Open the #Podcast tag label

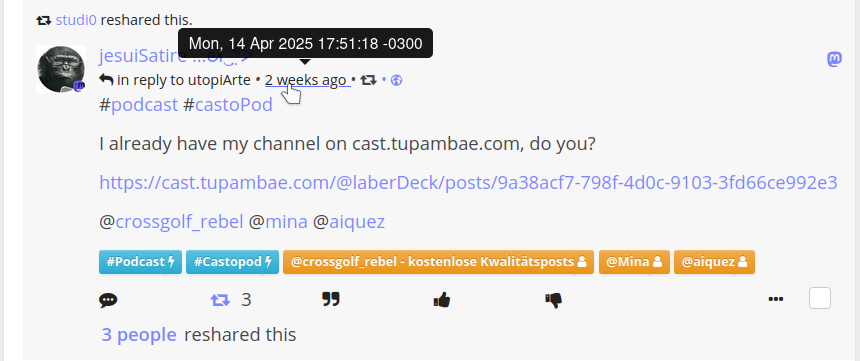140,262
